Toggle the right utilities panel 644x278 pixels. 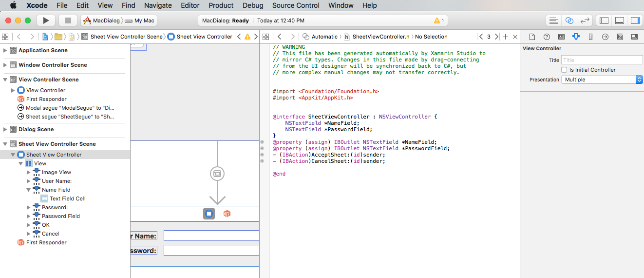click(x=635, y=20)
